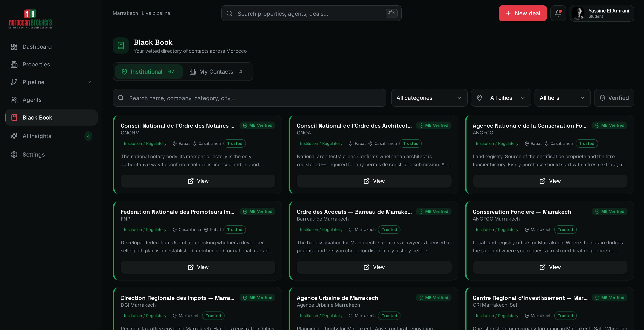This screenshot has width=644, height=330.
Task: Open Properties from the sidebar
Action: pos(51,65)
